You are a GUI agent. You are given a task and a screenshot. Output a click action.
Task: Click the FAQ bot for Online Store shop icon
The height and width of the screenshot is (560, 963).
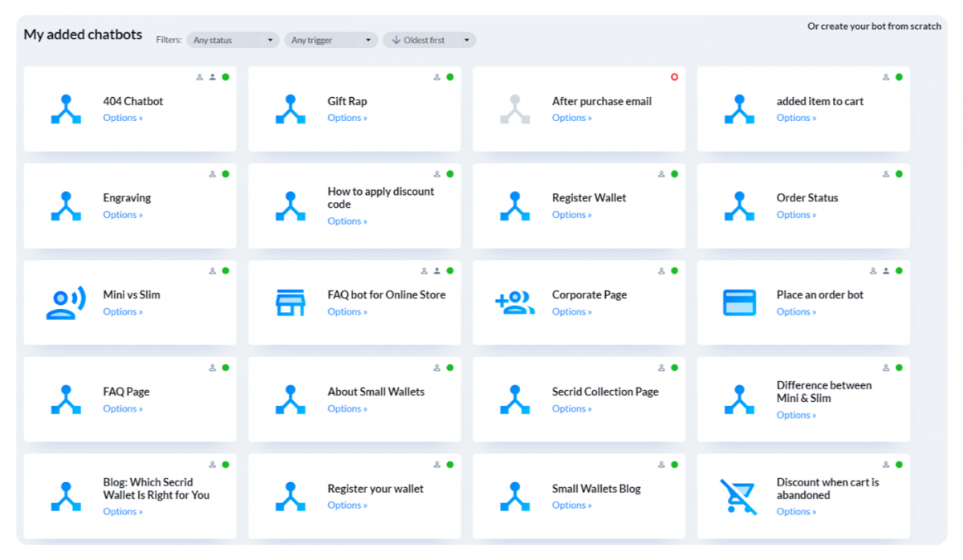click(x=291, y=302)
